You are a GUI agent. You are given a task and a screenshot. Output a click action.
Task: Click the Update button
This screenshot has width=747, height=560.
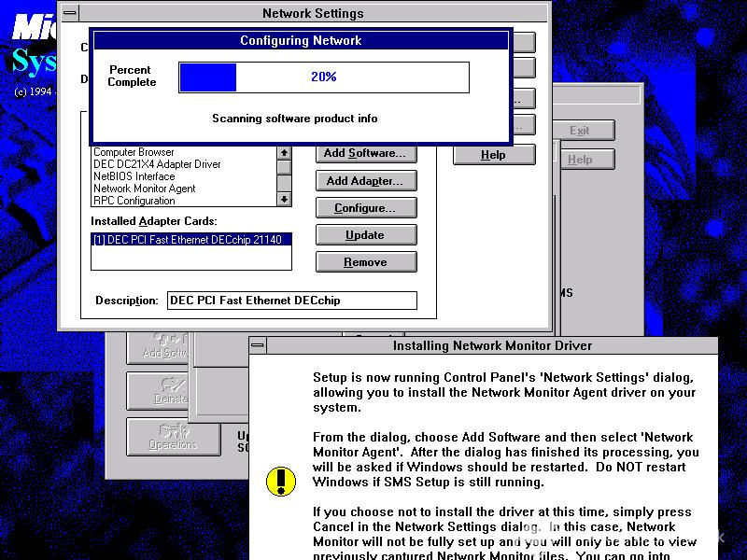[366, 235]
